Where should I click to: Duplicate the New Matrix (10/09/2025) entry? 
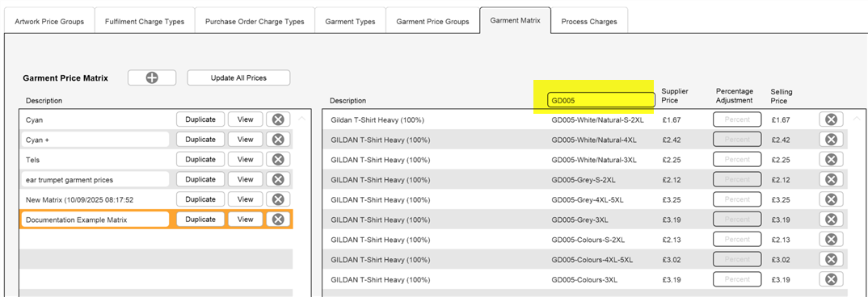[200, 199]
